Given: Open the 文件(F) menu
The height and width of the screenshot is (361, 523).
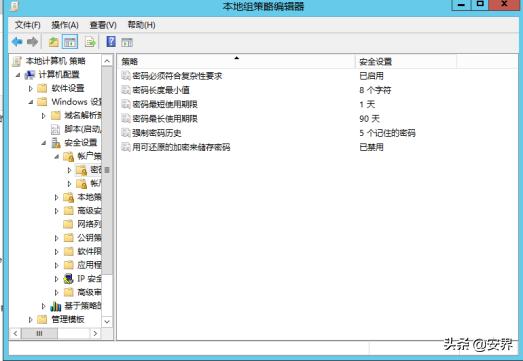Looking at the screenshot, I should (x=28, y=25).
